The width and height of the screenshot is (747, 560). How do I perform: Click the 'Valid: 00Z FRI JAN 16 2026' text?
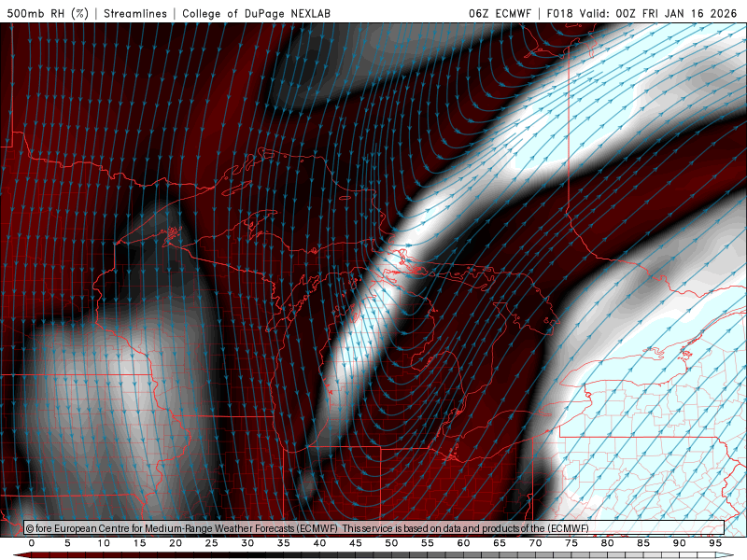point(658,13)
